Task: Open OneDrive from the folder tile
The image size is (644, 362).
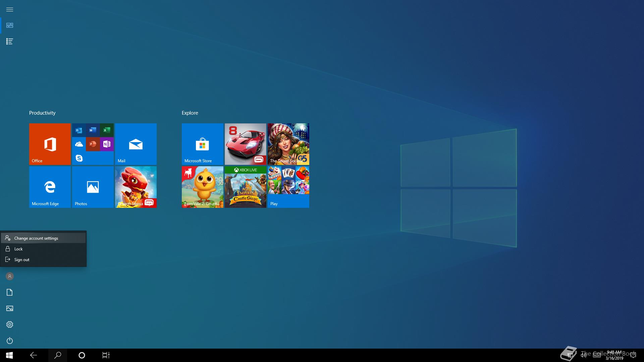Action: pos(79,144)
